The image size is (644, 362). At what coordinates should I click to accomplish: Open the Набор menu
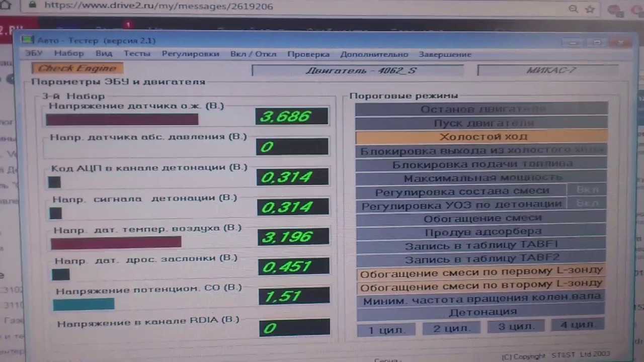coord(69,54)
